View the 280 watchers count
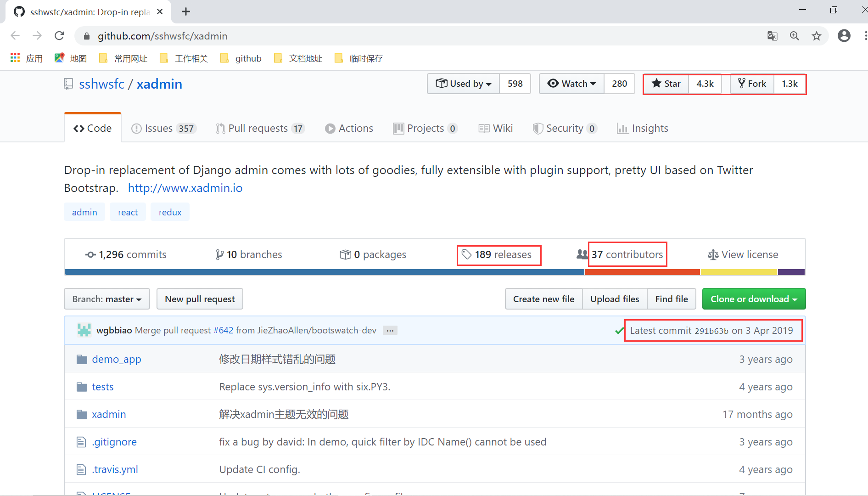This screenshot has height=496, width=868. point(619,84)
